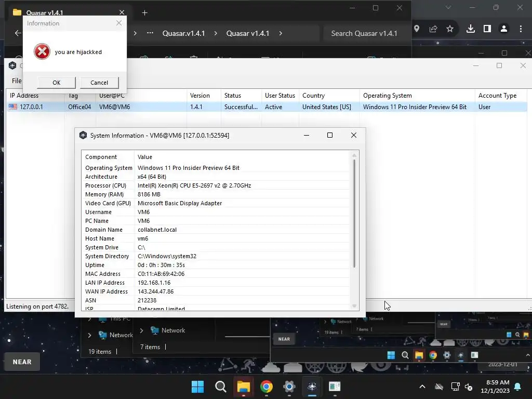The height and width of the screenshot is (399, 532).
Task: Show hidden tray icons chevron
Action: pyautogui.click(x=422, y=387)
